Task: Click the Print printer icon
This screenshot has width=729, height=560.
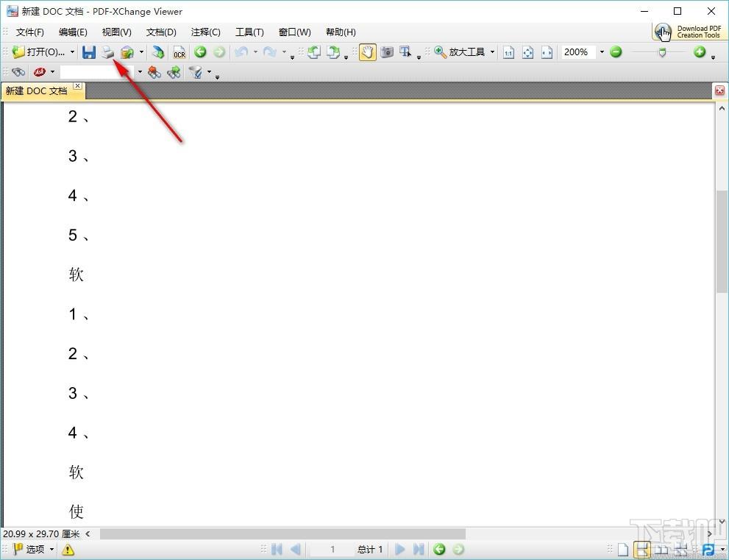Action: [108, 52]
